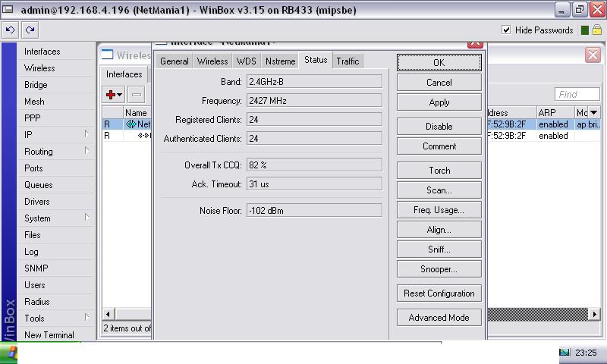
Task: Open the Bridge section
Action: 36,85
